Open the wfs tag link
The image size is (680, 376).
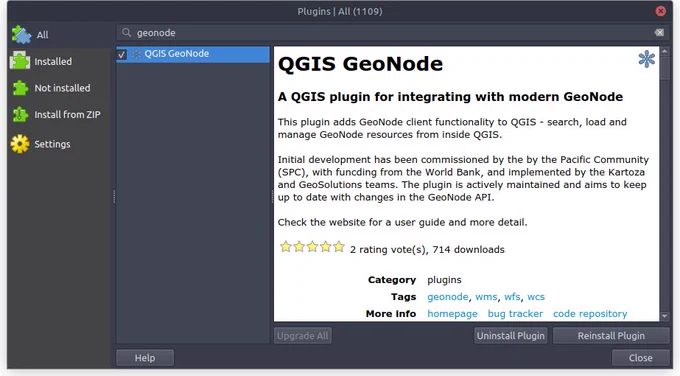[x=512, y=297]
